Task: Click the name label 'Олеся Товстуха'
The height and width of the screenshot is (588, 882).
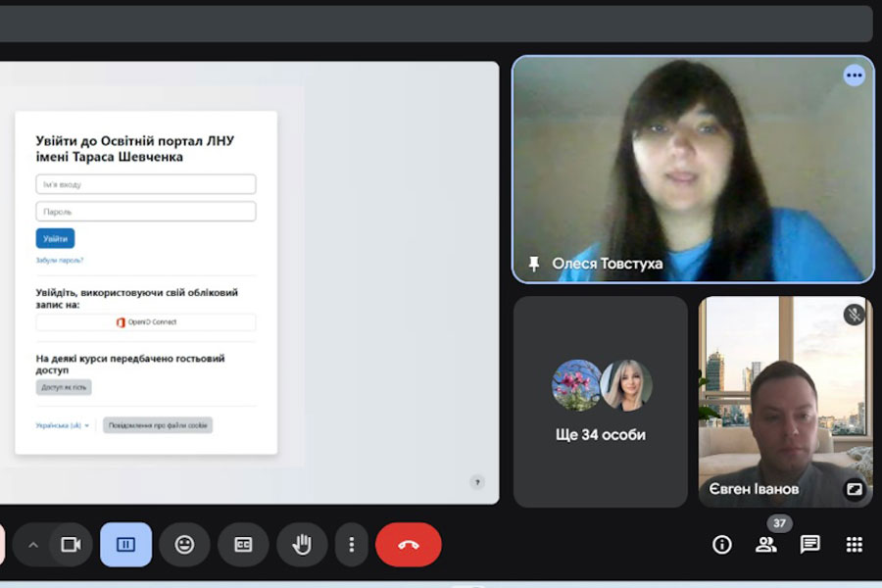Action: click(607, 264)
